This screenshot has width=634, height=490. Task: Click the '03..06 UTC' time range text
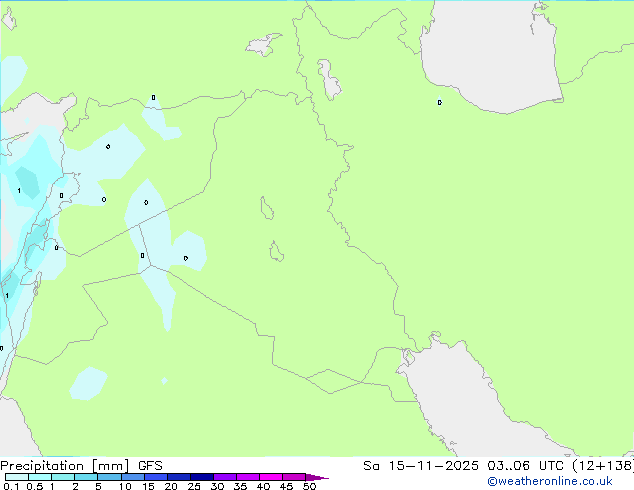[525, 466]
